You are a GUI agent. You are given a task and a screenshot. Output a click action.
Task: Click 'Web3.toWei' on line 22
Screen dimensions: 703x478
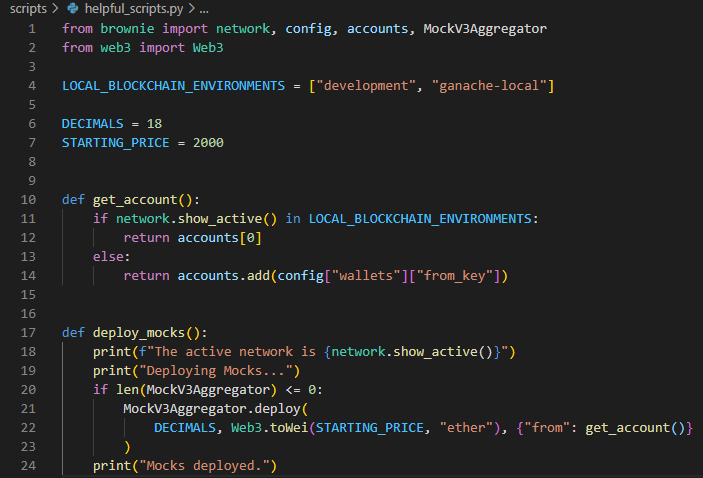click(269, 428)
